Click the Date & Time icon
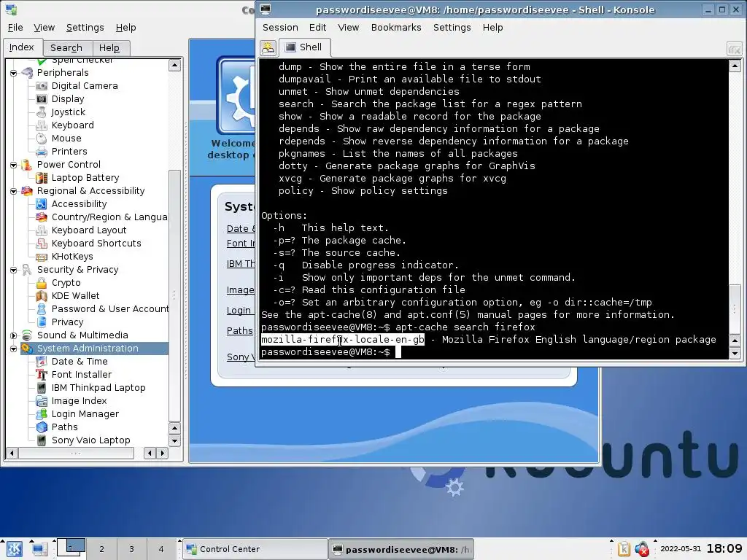Image resolution: width=747 pixels, height=560 pixels. click(42, 362)
